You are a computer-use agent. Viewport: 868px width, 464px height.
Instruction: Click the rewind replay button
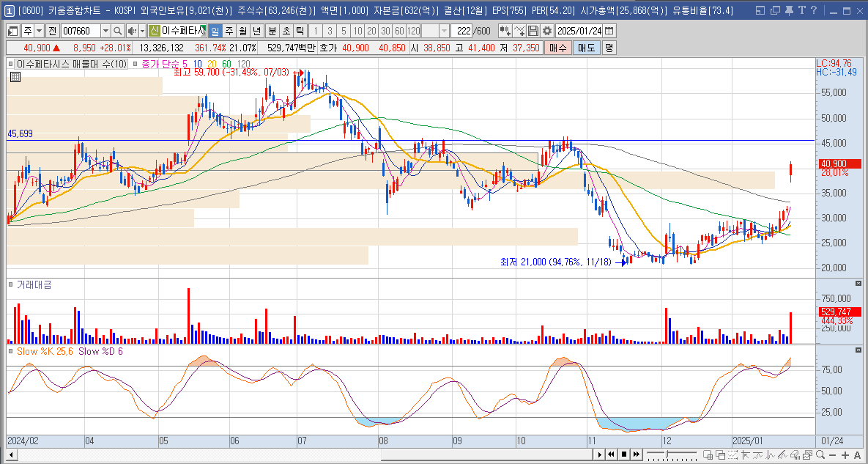coord(611,455)
